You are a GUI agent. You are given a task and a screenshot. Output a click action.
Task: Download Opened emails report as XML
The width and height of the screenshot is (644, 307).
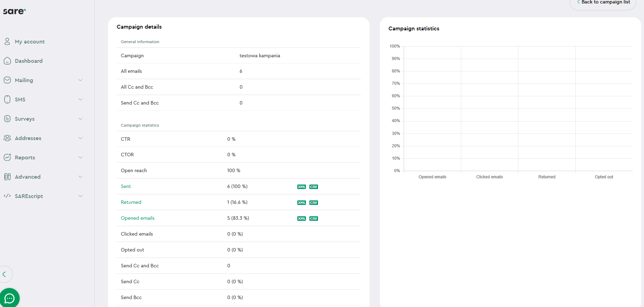(301, 218)
